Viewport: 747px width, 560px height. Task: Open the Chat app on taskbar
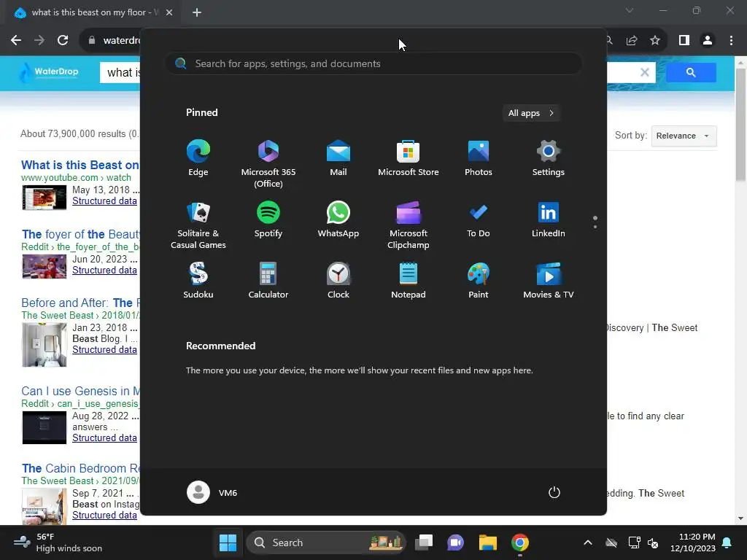pyautogui.click(x=455, y=542)
